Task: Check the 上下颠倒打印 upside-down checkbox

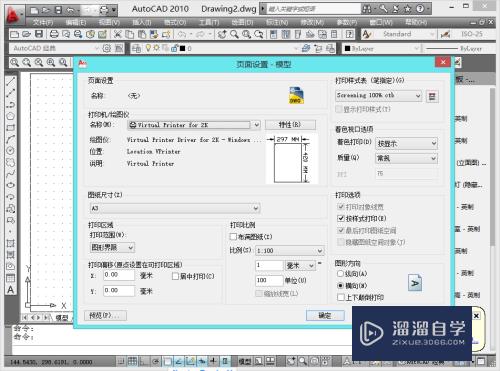Action: 341,297
